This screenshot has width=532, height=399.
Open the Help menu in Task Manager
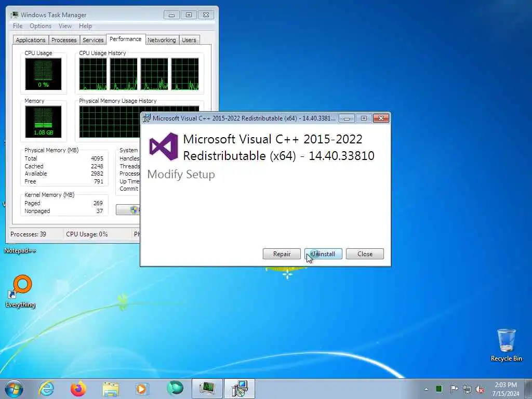[x=85, y=26]
